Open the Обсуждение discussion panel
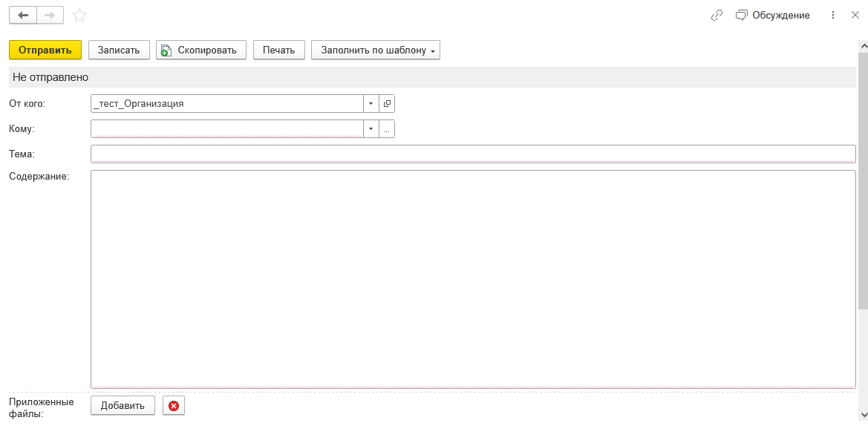The height and width of the screenshot is (426, 868). (772, 15)
